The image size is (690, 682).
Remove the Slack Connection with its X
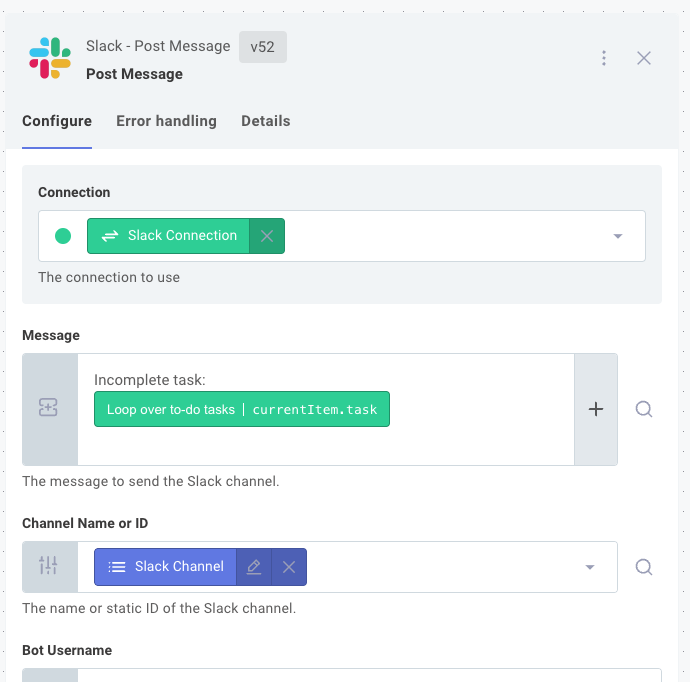[267, 236]
